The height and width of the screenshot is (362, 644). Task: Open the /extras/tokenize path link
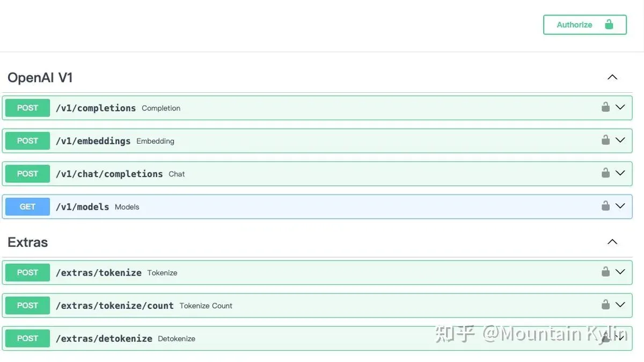[98, 273]
